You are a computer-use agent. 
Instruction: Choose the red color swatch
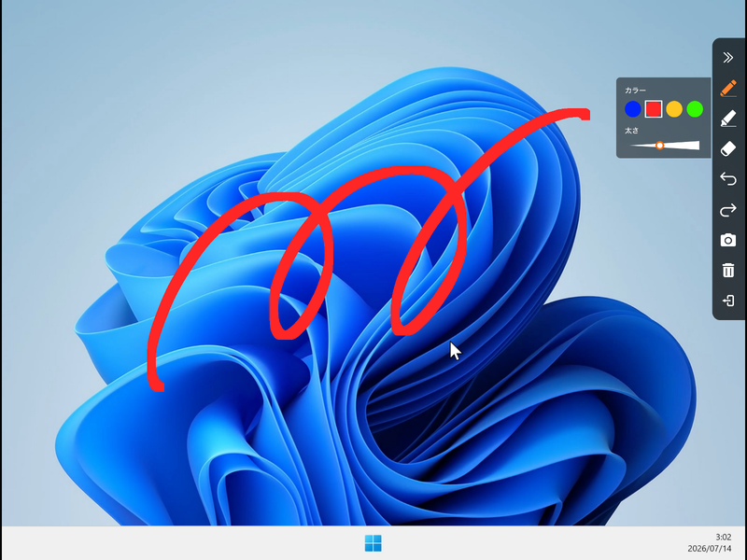click(x=653, y=109)
